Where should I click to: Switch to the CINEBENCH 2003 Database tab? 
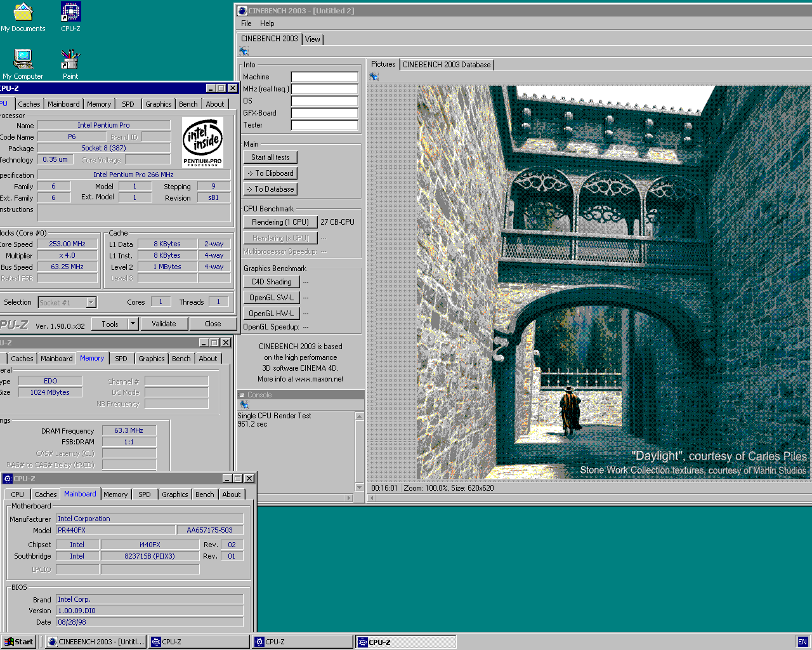coord(447,65)
